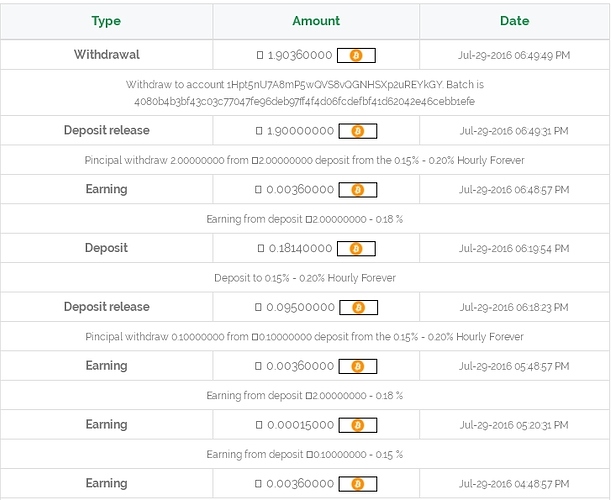The height and width of the screenshot is (500, 611).
Task: Click the Earning from deposit 0.10000000 description
Action: pyautogui.click(x=304, y=455)
